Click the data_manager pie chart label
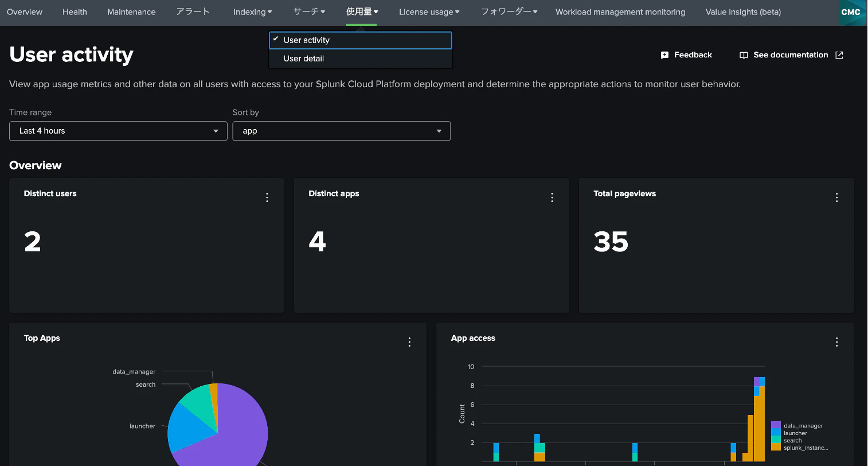The height and width of the screenshot is (466, 868). coord(134,372)
